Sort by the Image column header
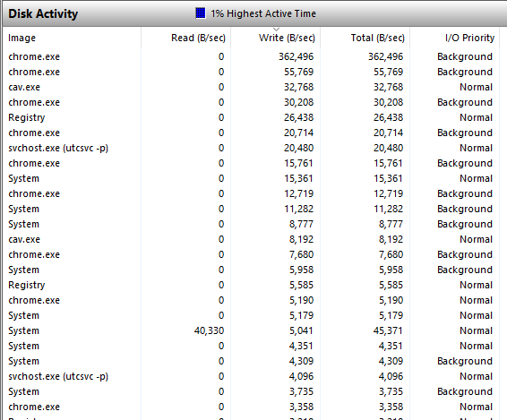Screen dimensions: 507x420 [72, 38]
